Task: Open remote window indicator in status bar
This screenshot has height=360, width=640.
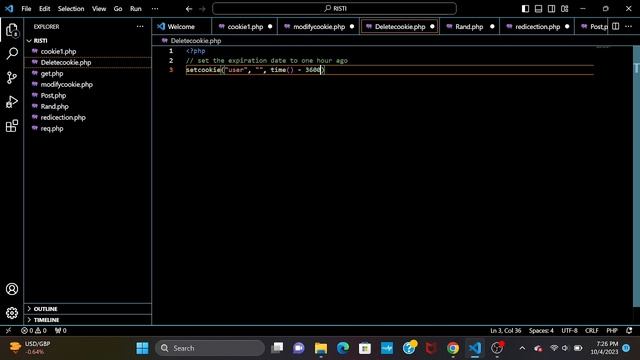Action: (x=8, y=331)
